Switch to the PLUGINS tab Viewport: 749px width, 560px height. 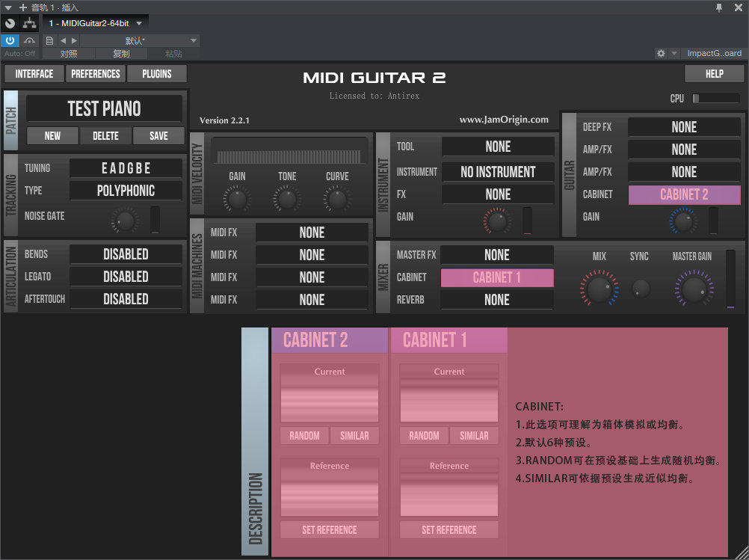[x=157, y=73]
